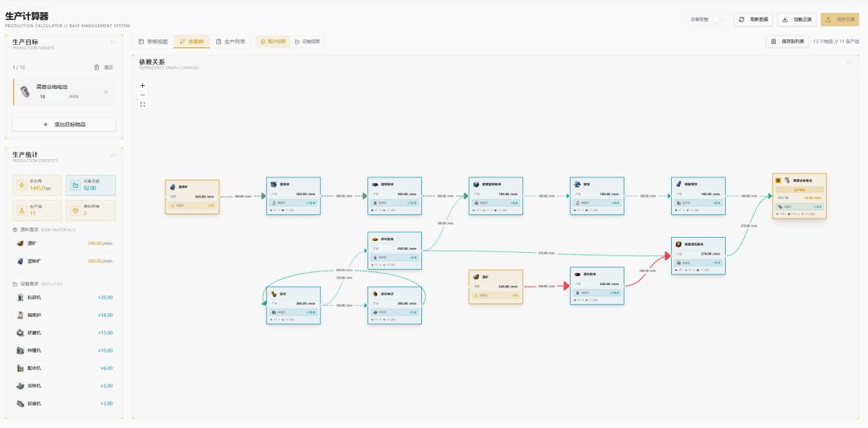Zoom in the dependency graph with plus
The image size is (868, 428).
(143, 86)
